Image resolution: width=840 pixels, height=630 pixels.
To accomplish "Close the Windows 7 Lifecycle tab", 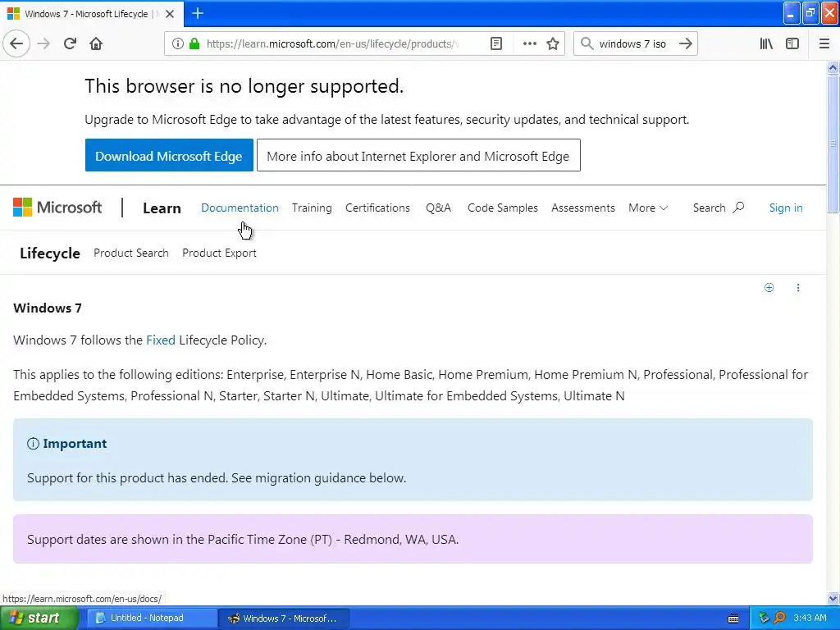I will [170, 14].
